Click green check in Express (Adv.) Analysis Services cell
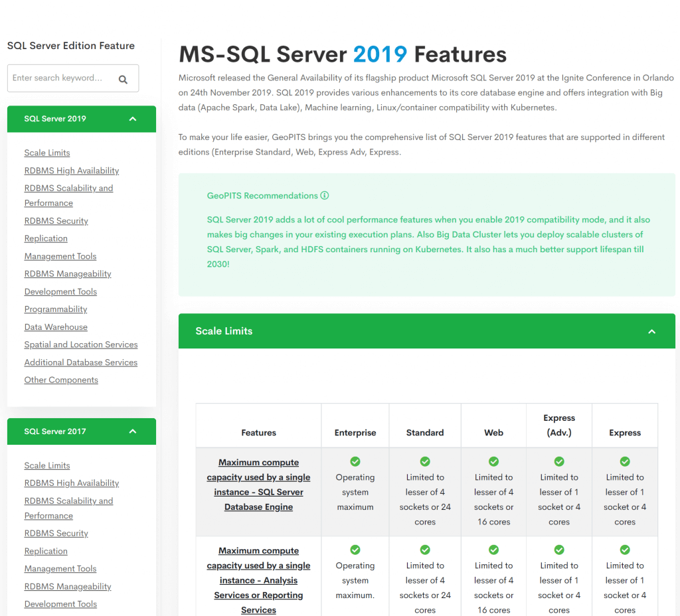680x616 pixels. (559, 550)
